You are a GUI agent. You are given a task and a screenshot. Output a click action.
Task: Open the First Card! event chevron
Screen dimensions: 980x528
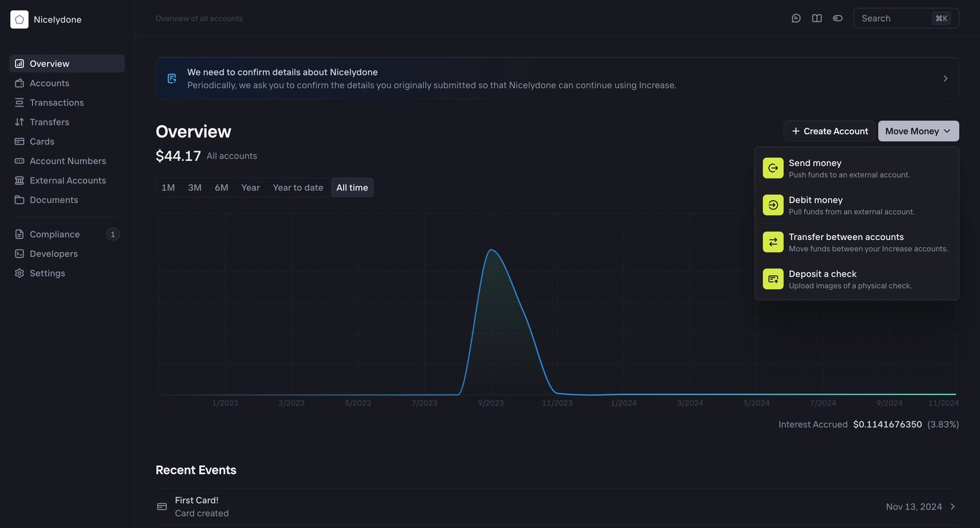tap(952, 507)
